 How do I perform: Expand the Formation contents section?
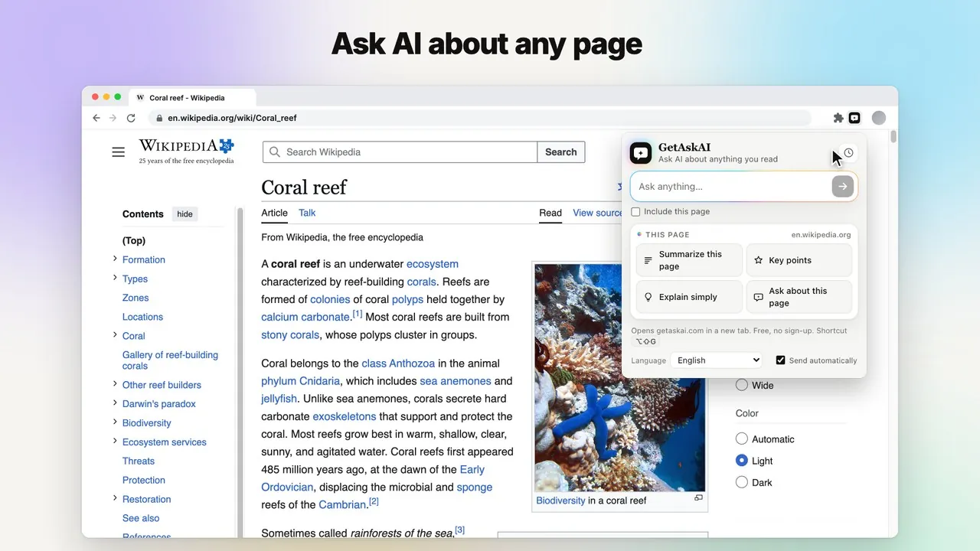(x=115, y=259)
